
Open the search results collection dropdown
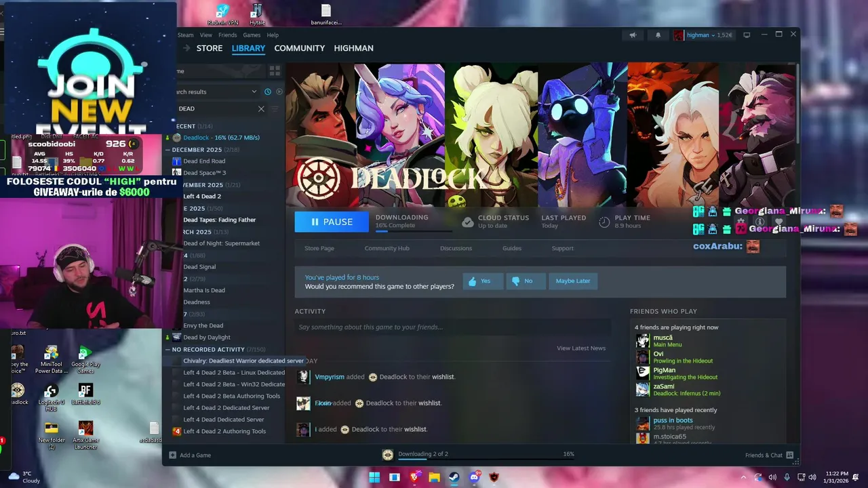254,91
